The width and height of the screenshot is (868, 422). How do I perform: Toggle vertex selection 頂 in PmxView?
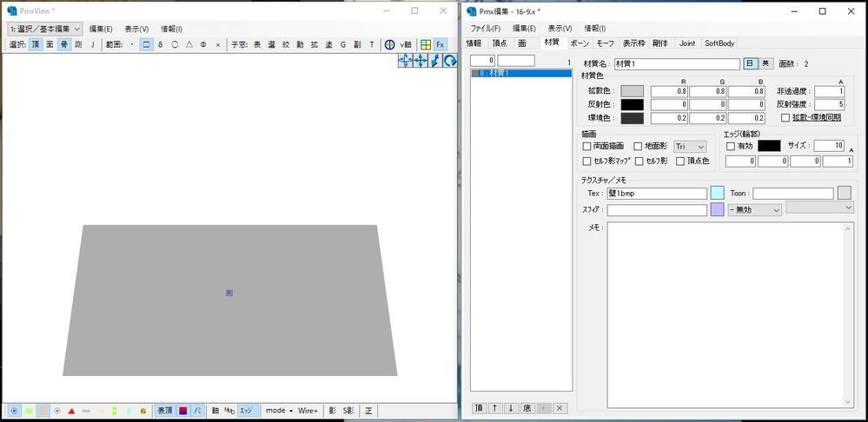click(x=35, y=45)
